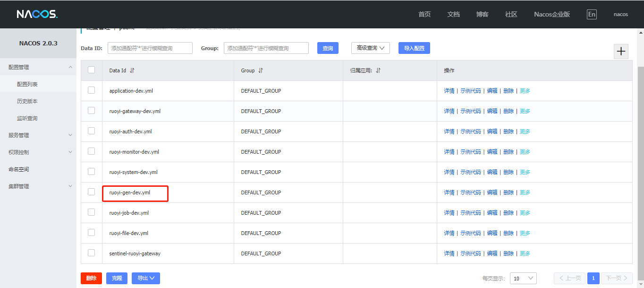This screenshot has height=288, width=644.
Task: Click the plus icon to create configuration
Action: 621,52
